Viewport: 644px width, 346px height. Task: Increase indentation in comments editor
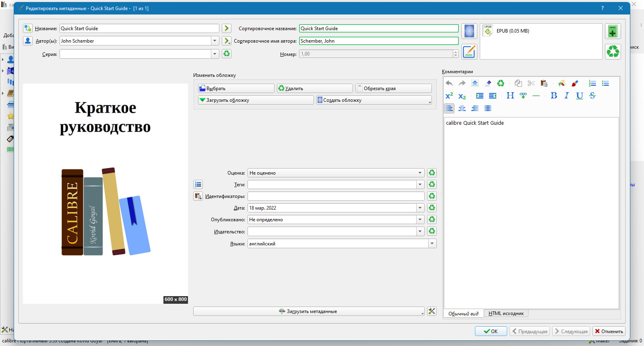click(x=480, y=96)
